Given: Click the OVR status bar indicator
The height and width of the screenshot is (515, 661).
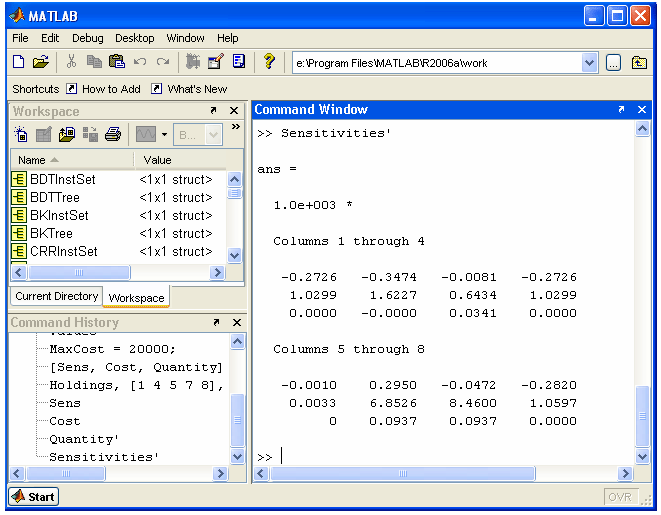Looking at the screenshot, I should (x=620, y=497).
